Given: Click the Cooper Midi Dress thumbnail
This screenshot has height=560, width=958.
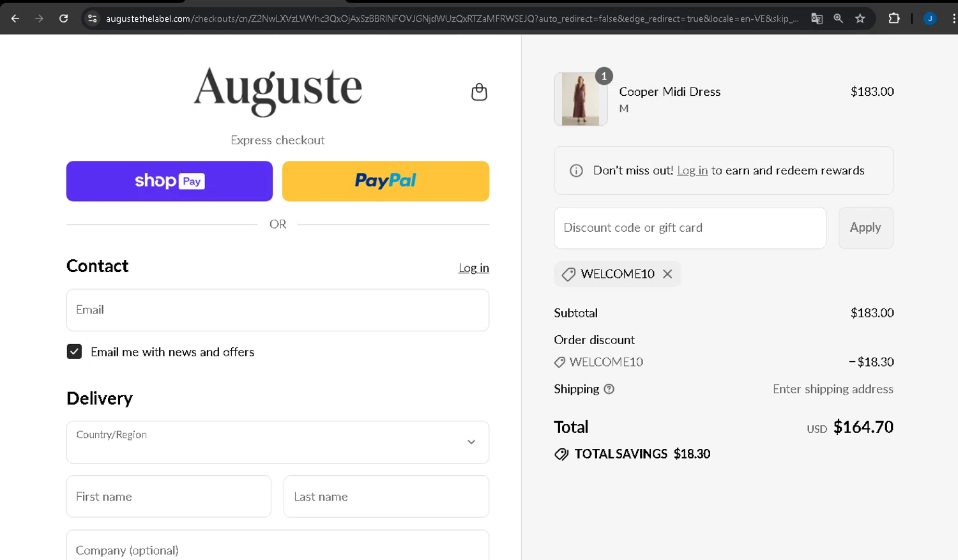Looking at the screenshot, I should click(x=581, y=99).
